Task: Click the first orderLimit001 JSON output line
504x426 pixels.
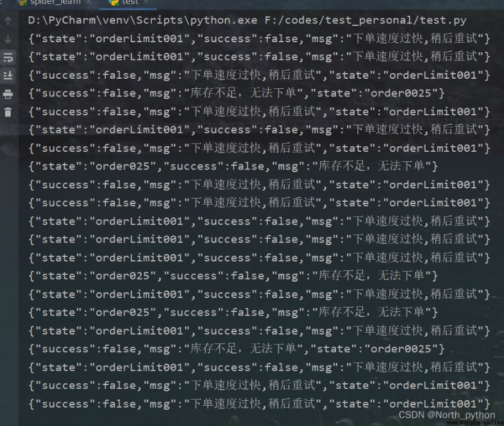Action: click(259, 38)
